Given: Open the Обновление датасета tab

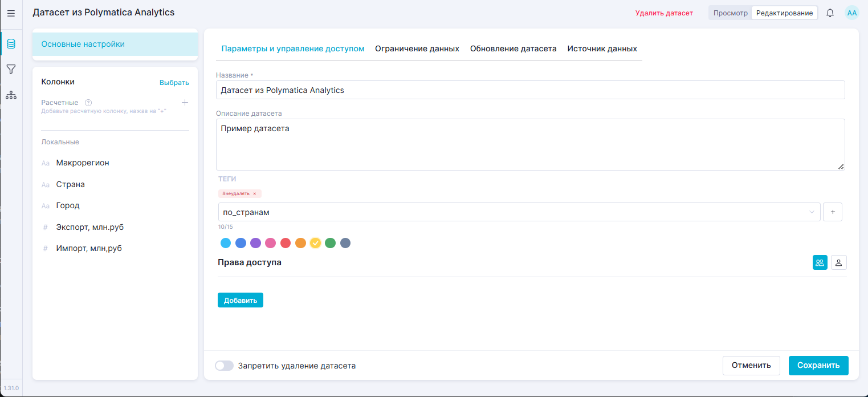Looking at the screenshot, I should click(x=513, y=48).
